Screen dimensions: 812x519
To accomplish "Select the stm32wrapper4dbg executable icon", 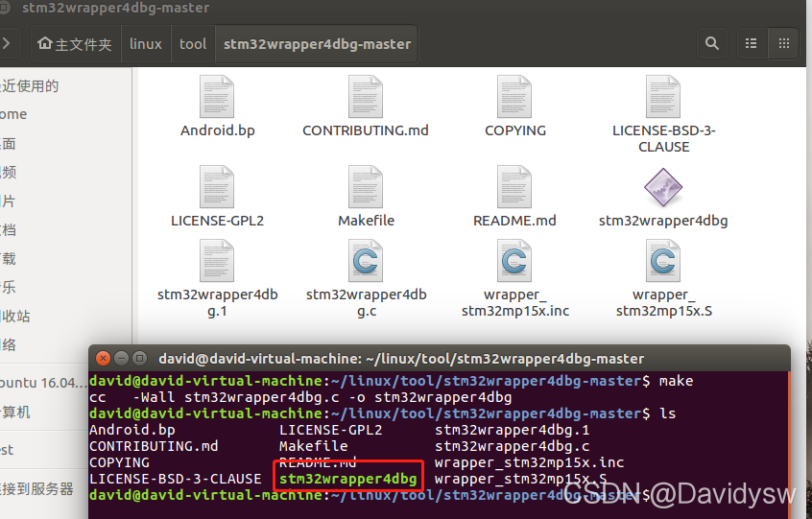I will click(x=663, y=187).
